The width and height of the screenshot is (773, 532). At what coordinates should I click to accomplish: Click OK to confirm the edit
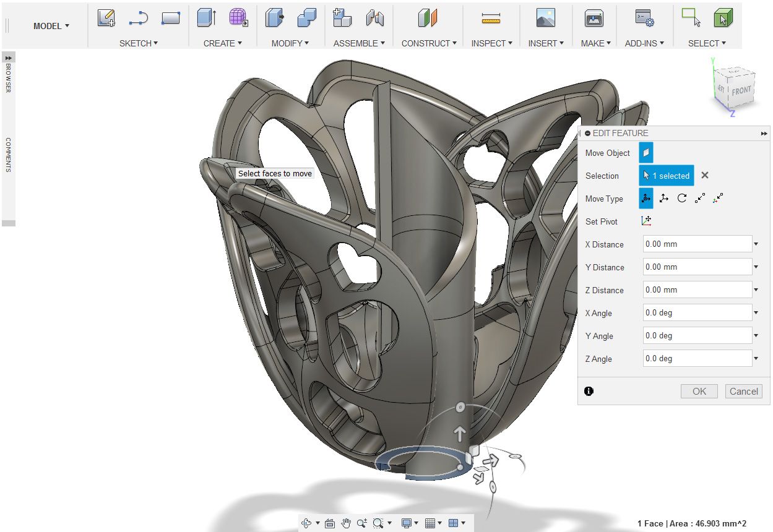(x=699, y=391)
